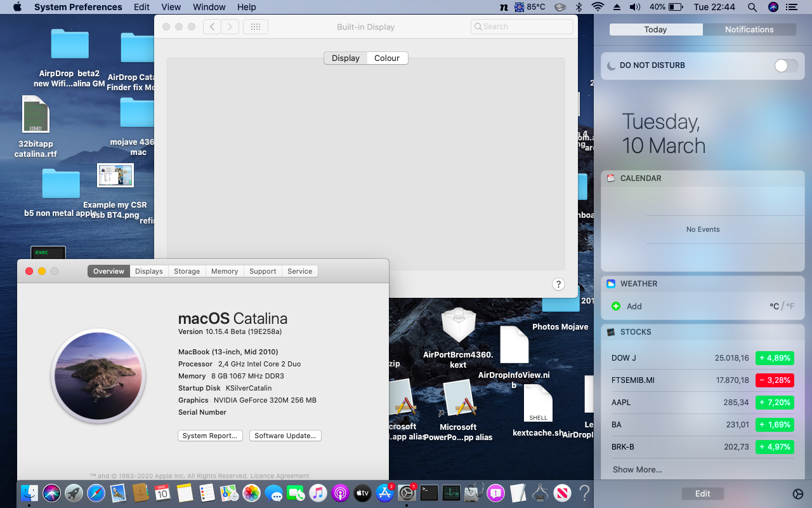Launch Siri from the Dock
Image resolution: width=812 pixels, height=508 pixels.
click(51, 493)
